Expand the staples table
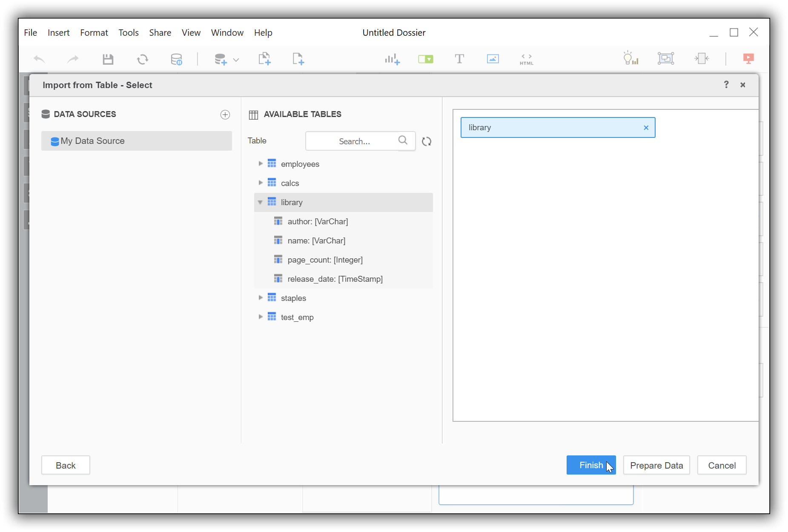Screen dimensions: 788x532 click(x=260, y=297)
